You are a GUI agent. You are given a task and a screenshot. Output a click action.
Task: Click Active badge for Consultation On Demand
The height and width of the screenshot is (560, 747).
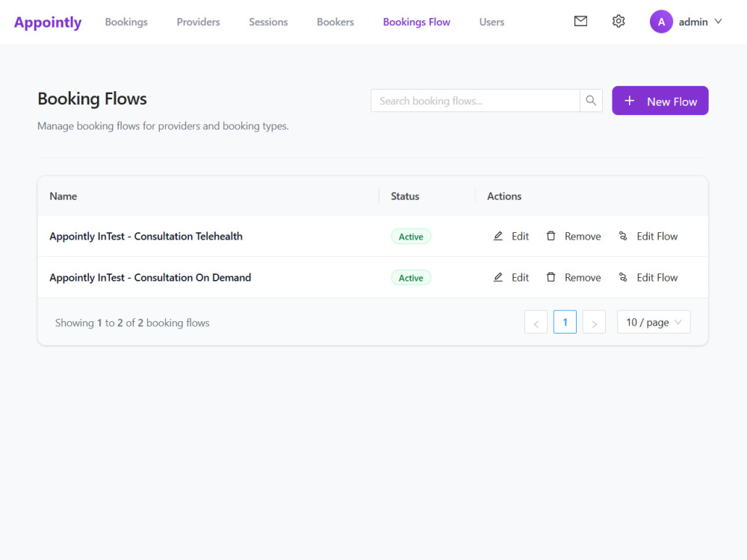click(x=411, y=278)
